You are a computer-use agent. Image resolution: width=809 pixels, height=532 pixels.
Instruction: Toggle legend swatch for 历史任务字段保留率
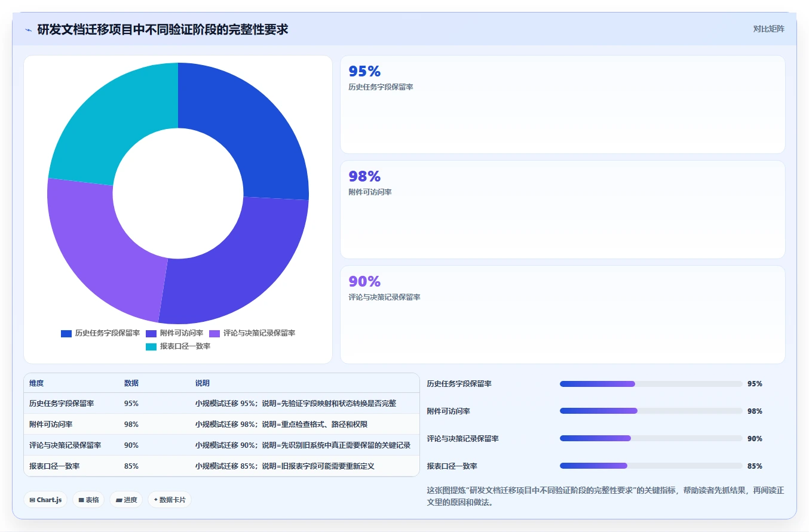point(66,333)
